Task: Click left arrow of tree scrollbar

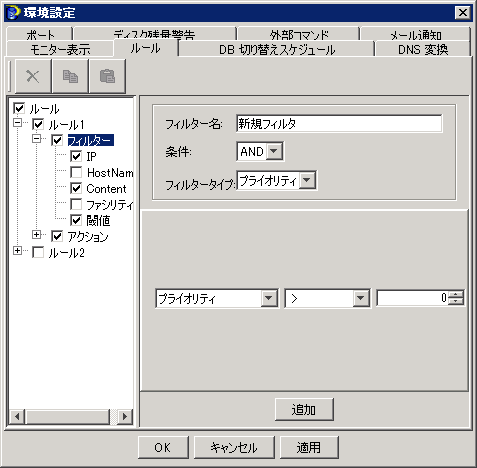Action: (x=17, y=416)
